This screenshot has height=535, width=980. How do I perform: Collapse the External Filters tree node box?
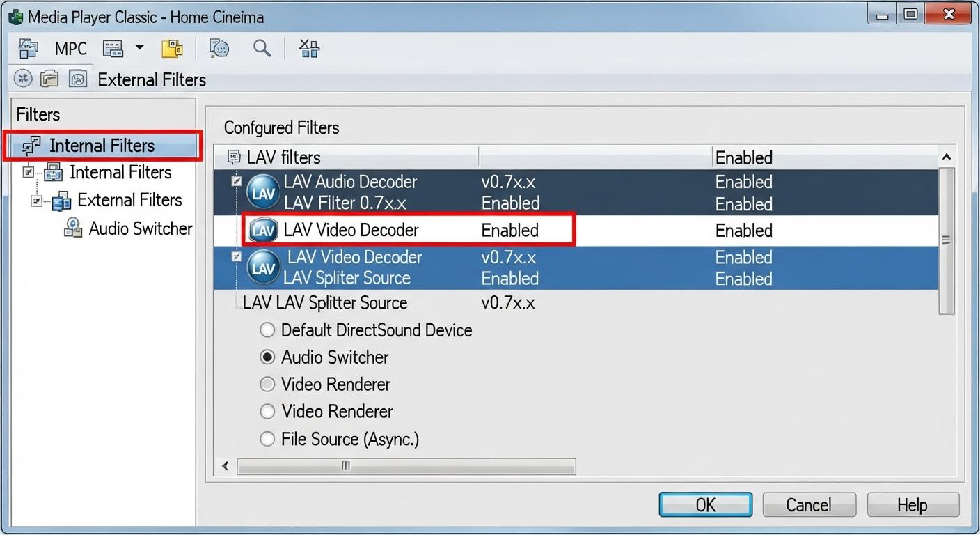pyautogui.click(x=36, y=201)
